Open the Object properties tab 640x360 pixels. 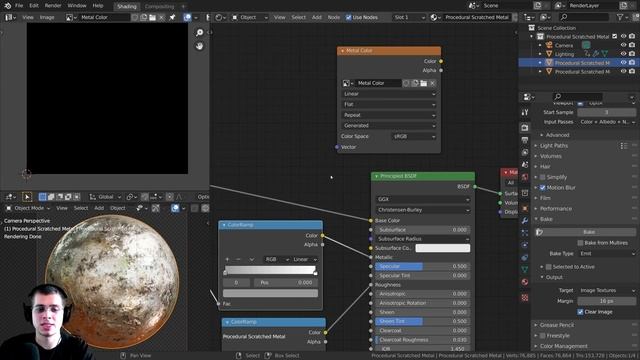pyautogui.click(x=525, y=208)
